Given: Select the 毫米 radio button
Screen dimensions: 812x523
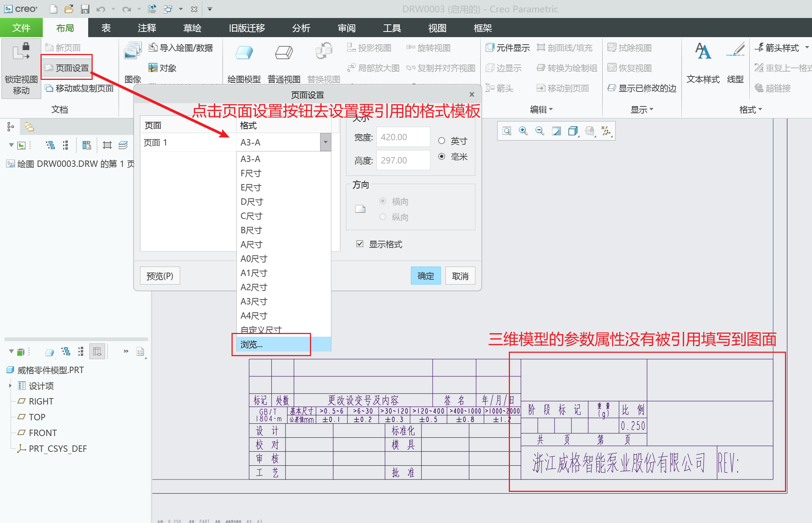Looking at the screenshot, I should coord(442,157).
